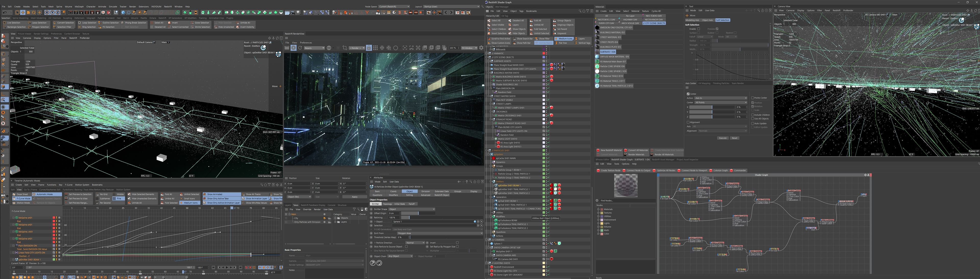
Task: Select the Rotate tool in main toolbar
Action: tap(33, 12)
